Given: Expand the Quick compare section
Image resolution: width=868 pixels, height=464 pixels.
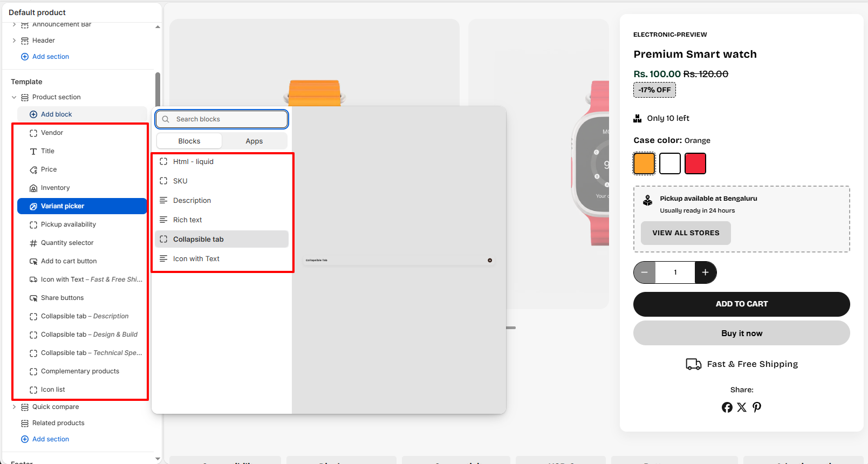Looking at the screenshot, I should [14, 407].
